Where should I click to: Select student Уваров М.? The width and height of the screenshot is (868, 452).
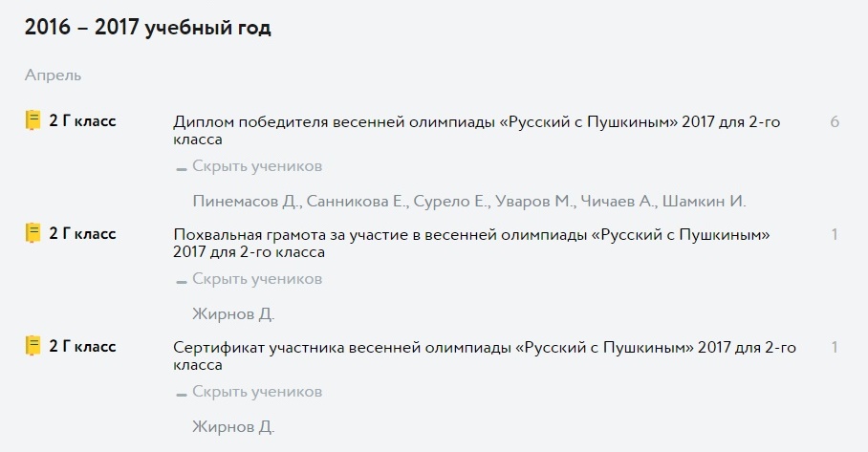534,202
